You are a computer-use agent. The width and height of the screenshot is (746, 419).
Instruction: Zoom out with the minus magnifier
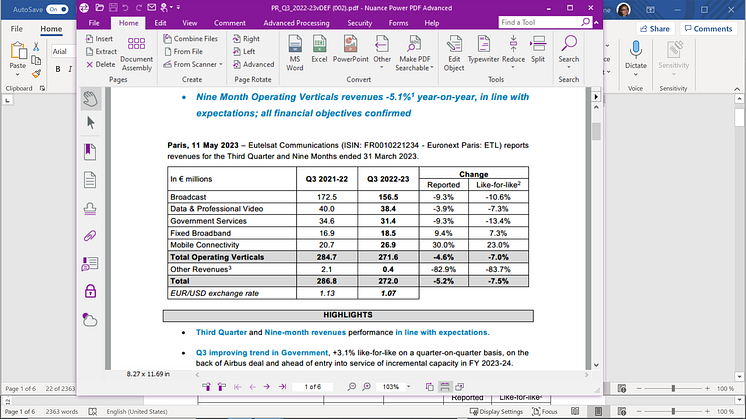352,387
